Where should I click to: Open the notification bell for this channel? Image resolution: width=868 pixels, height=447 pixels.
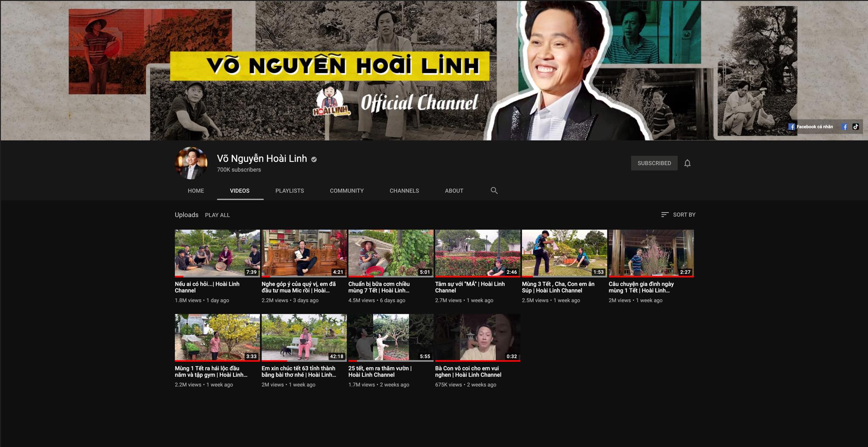click(687, 163)
